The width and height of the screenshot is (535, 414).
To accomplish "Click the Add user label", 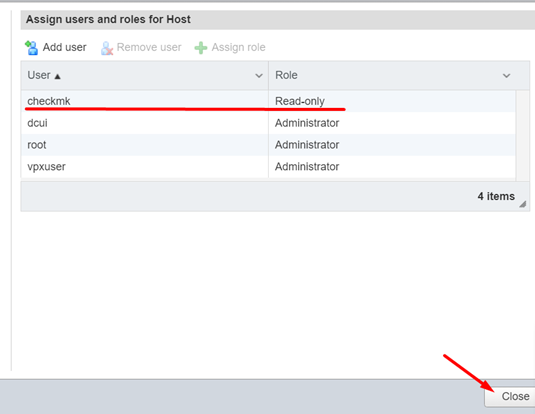I will pos(64,47).
